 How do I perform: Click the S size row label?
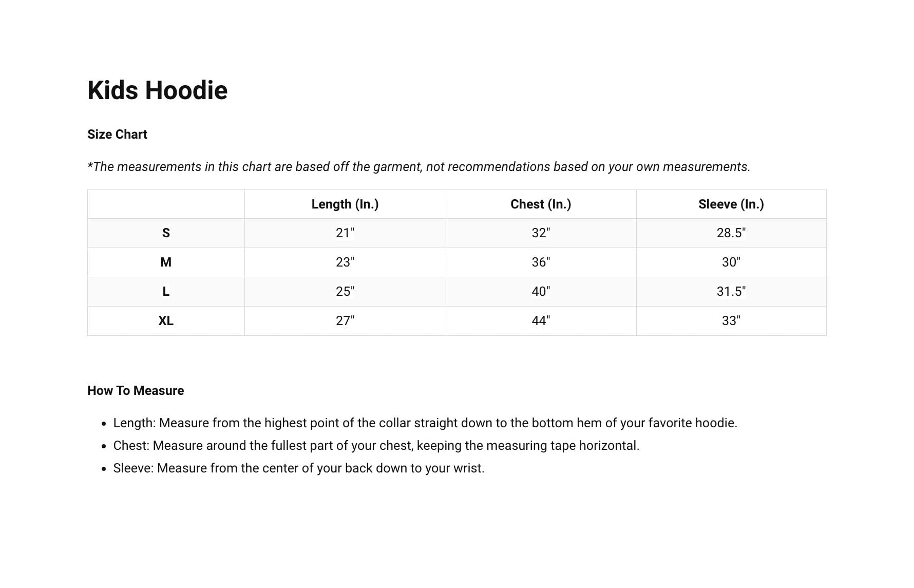pos(166,233)
